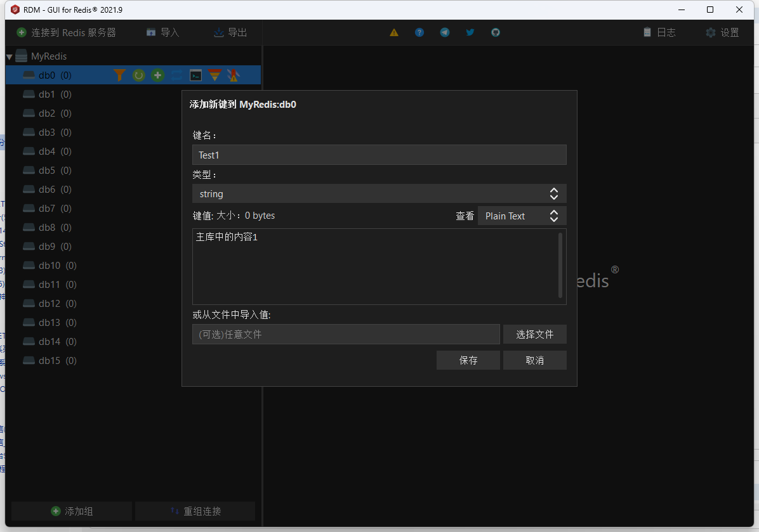759x532 pixels.
Task: Select the MyRedis server node
Action: click(x=48, y=56)
